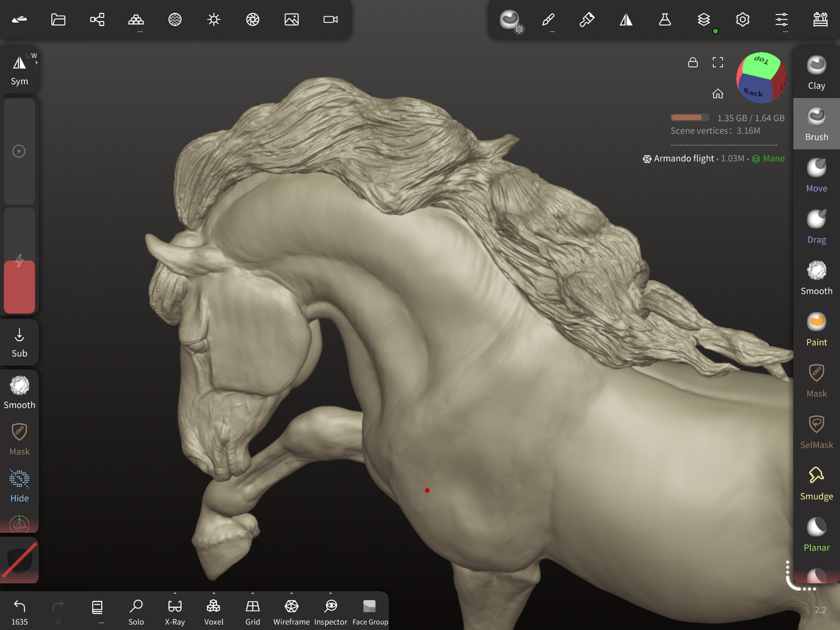Viewport: 840px width, 630px height.
Task: Open the Layers stack menu
Action: coord(703,20)
